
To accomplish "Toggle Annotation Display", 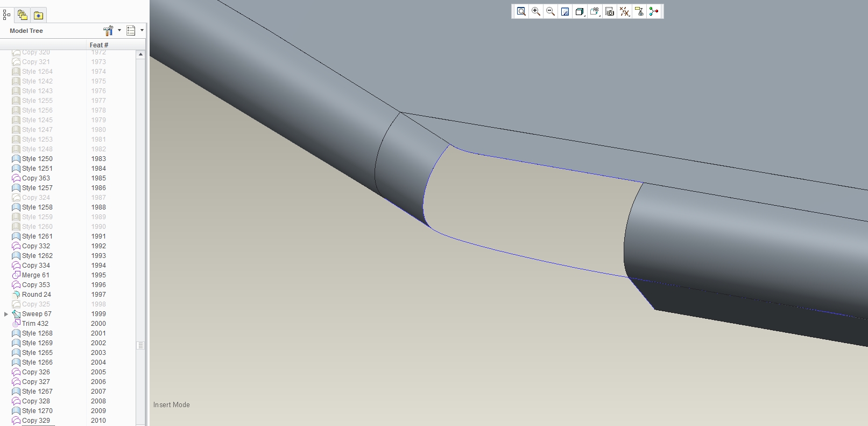I will click(639, 11).
